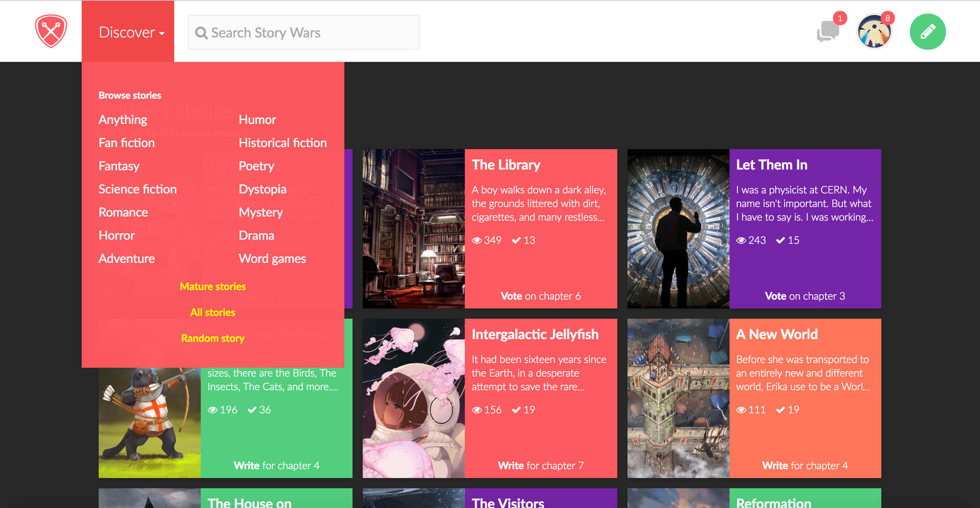Open the Reformation story title
The image size is (980, 508).
click(774, 502)
